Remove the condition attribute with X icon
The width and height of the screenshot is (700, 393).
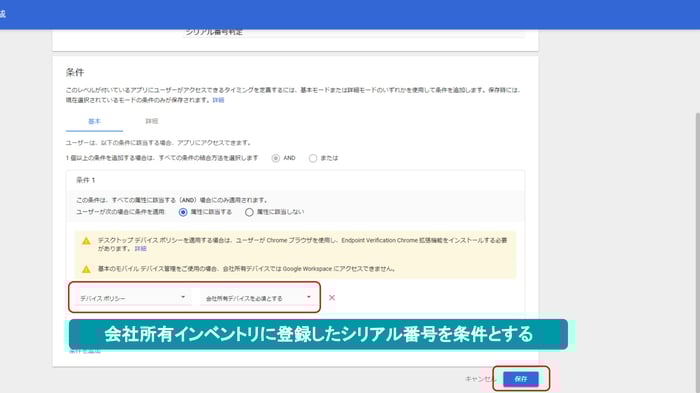coord(332,297)
